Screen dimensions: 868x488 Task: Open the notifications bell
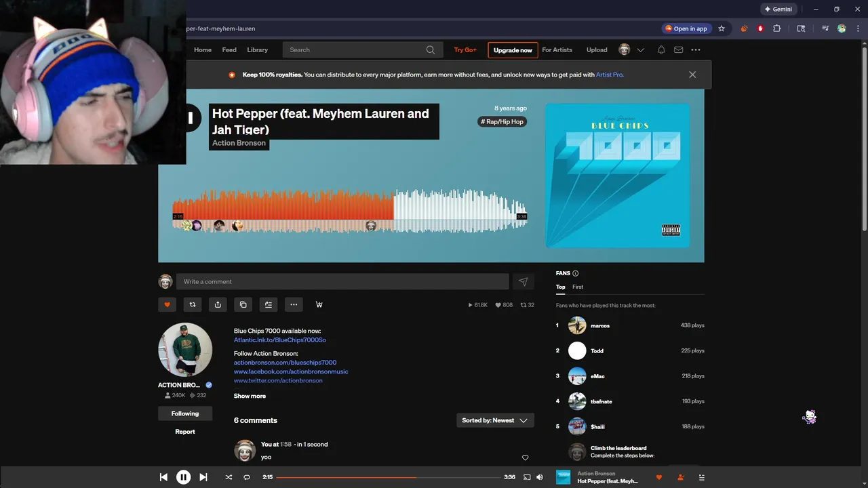(x=661, y=49)
